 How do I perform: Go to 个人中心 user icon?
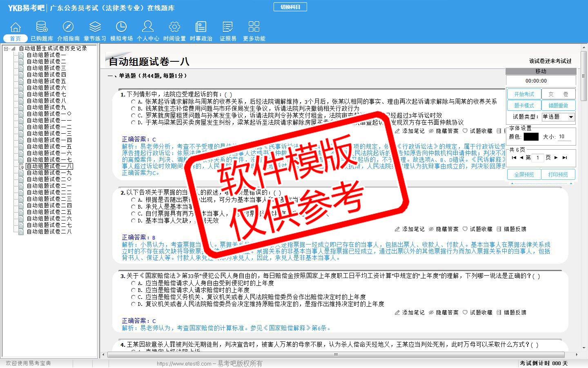click(x=148, y=27)
